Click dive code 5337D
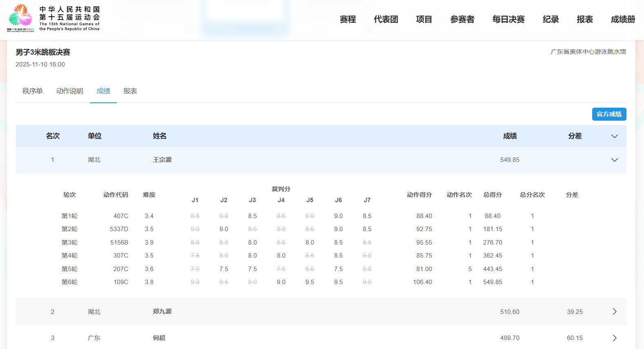The height and width of the screenshot is (349, 644). [x=119, y=229]
